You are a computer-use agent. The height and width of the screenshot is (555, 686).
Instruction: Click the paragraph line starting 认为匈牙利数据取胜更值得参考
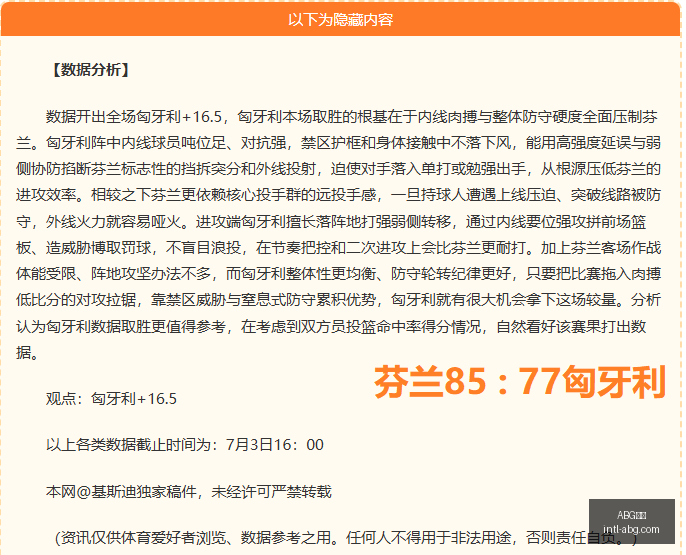pyautogui.click(x=331, y=327)
